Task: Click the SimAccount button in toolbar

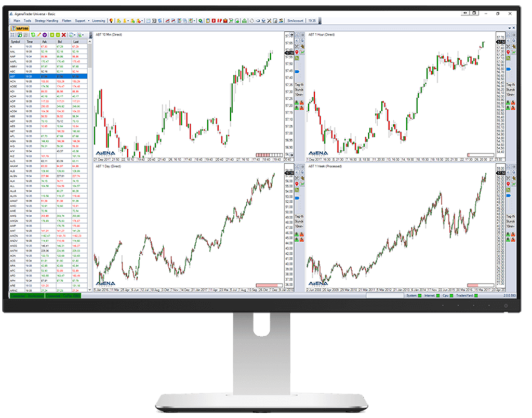Action: (295, 21)
